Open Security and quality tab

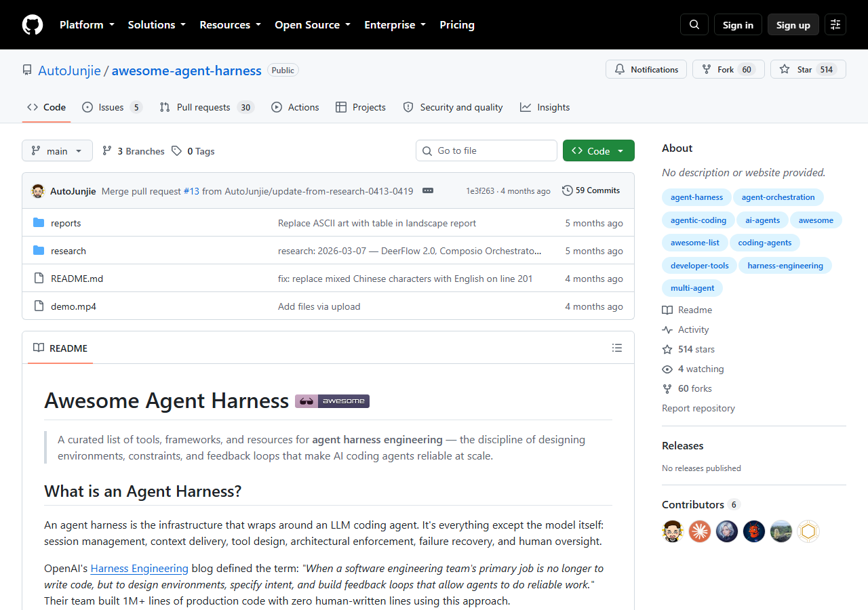point(453,107)
